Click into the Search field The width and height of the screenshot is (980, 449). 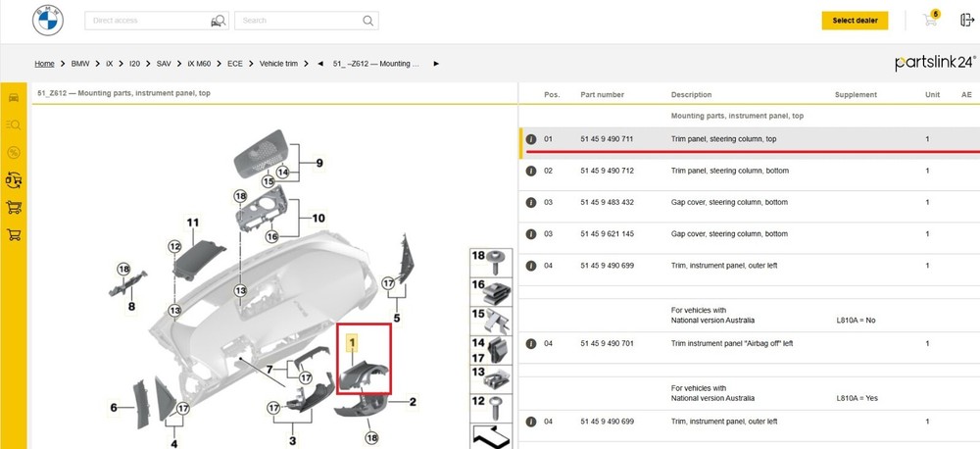(x=306, y=21)
